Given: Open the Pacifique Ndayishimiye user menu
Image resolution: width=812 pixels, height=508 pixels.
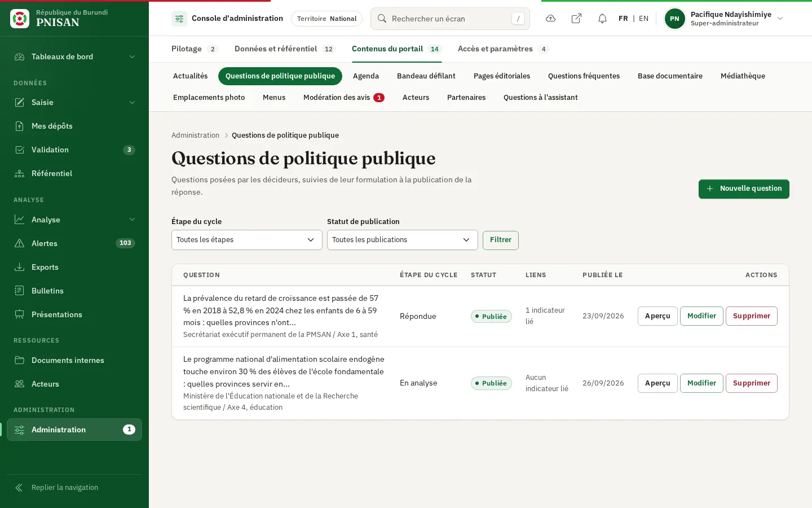Looking at the screenshot, I should coord(725,19).
